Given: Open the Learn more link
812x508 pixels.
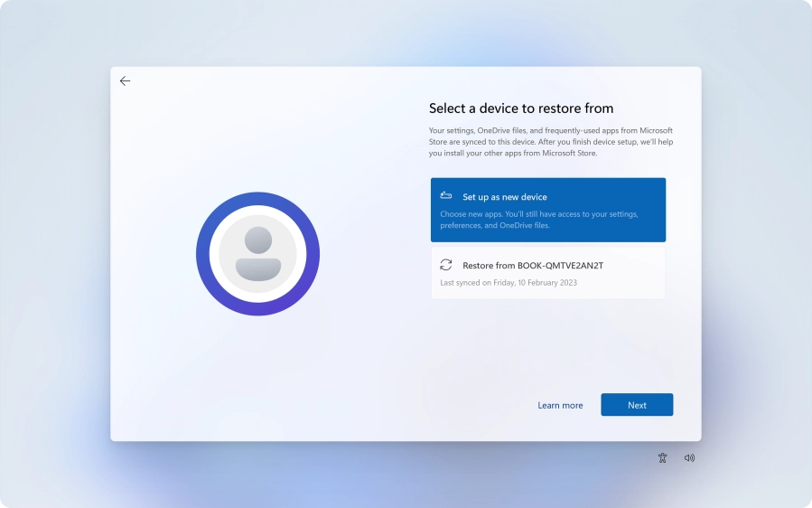Looking at the screenshot, I should click(x=560, y=405).
